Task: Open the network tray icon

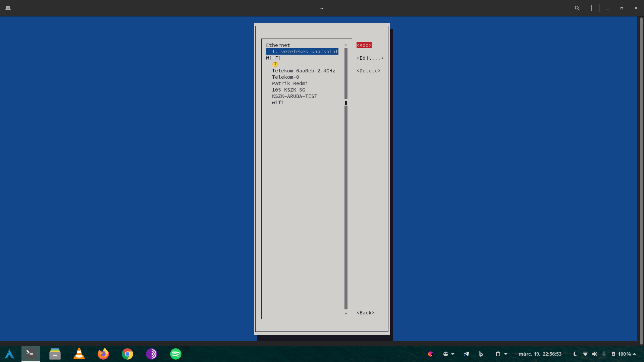Action: point(585,354)
